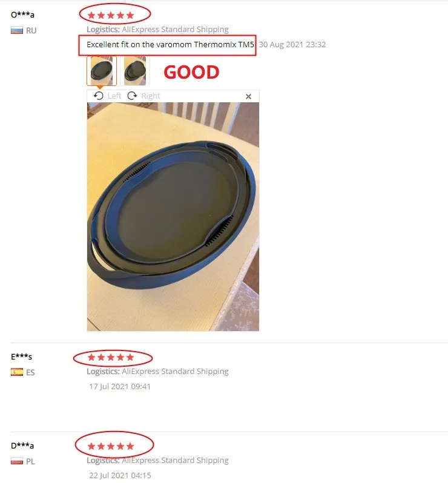Screen dimensions: 448x483
Task: Open the second review photo thumbnail
Action: pyautogui.click(x=135, y=71)
